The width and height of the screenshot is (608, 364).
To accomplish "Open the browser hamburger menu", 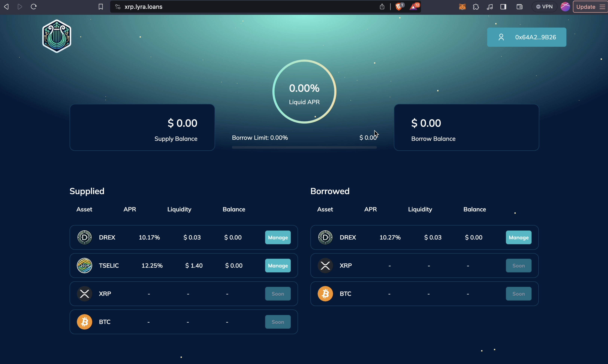I will click(603, 7).
